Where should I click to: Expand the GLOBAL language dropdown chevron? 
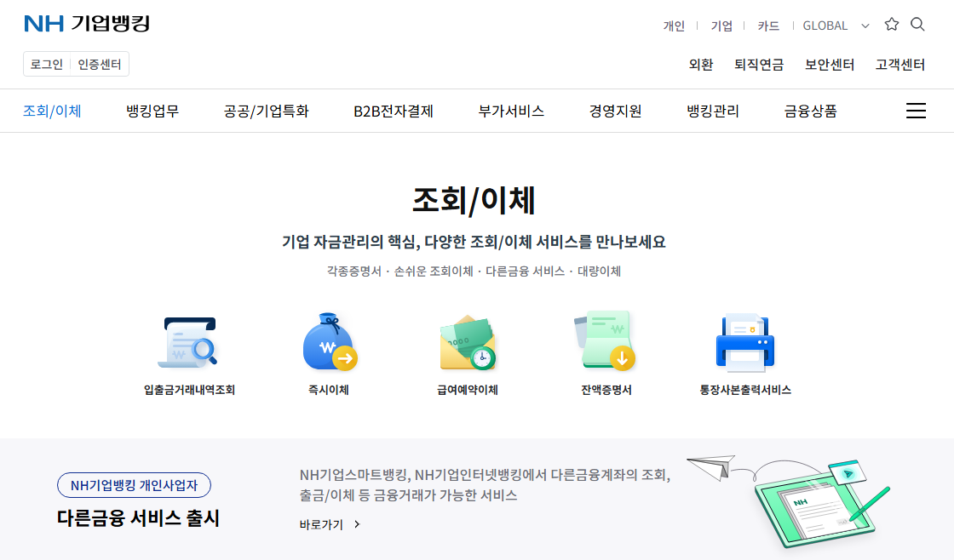pos(865,26)
